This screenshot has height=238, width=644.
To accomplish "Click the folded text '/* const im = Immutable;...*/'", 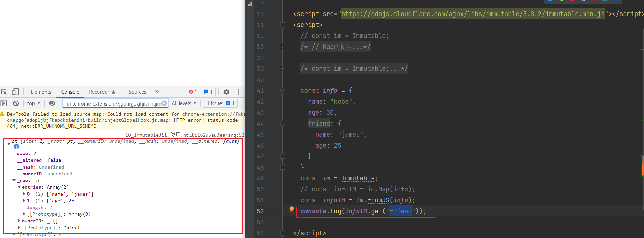I will 354,68.
